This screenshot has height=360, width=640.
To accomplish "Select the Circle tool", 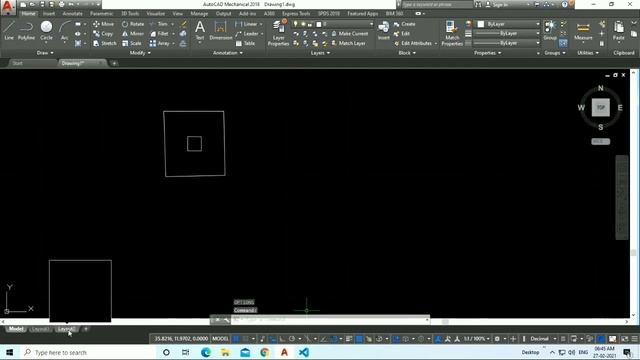I will pyautogui.click(x=46, y=31).
